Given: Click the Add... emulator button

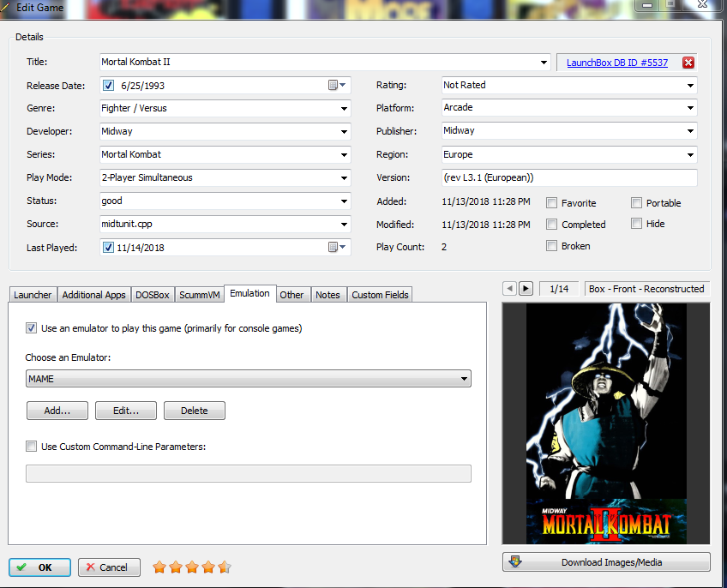Looking at the screenshot, I should [x=57, y=411].
